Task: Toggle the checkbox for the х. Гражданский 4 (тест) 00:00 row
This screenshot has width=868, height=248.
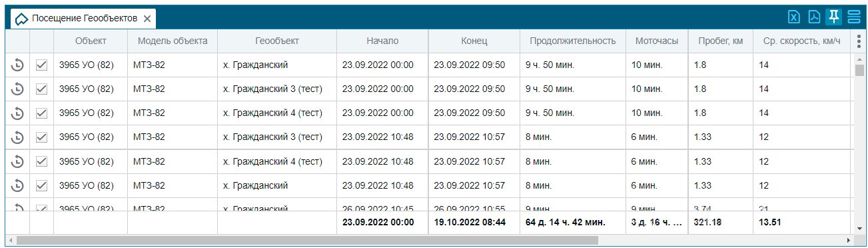Action: point(41,113)
